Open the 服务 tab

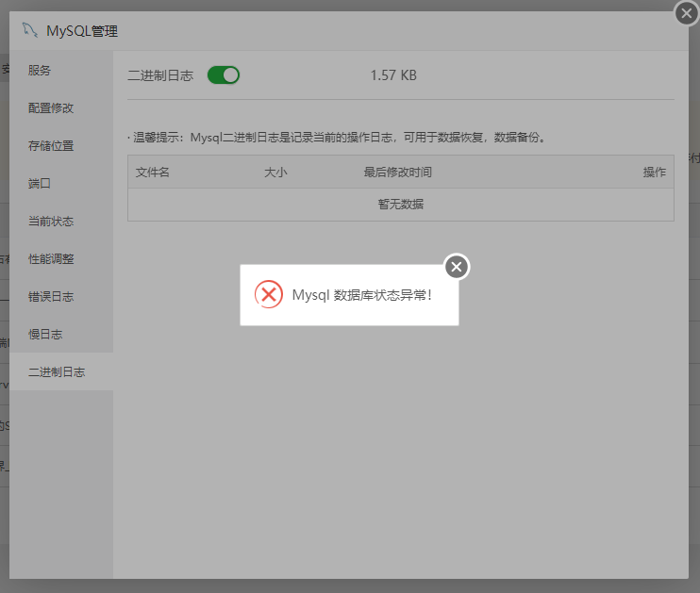pyautogui.click(x=61, y=70)
